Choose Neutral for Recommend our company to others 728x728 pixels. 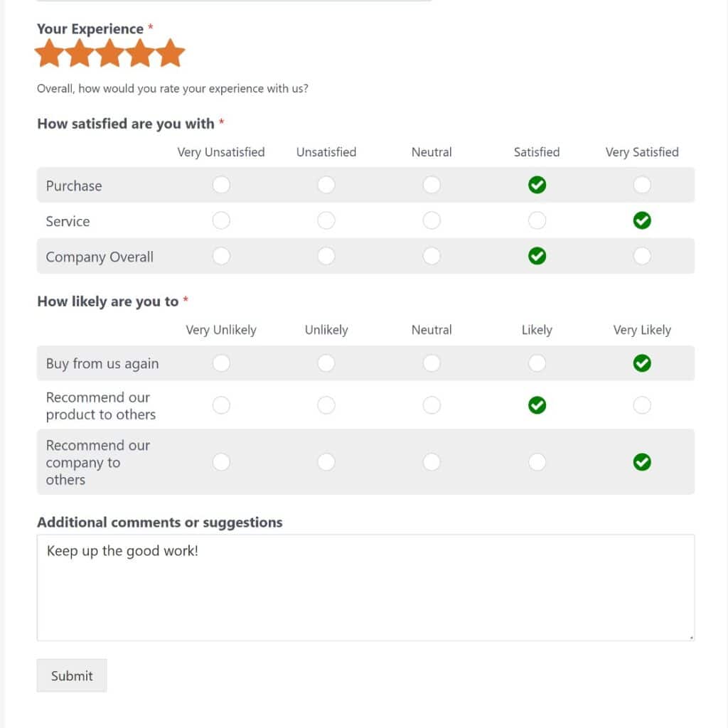pyautogui.click(x=432, y=462)
